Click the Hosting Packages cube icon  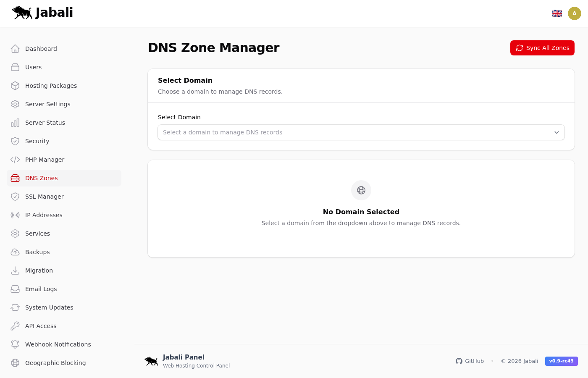click(x=15, y=86)
